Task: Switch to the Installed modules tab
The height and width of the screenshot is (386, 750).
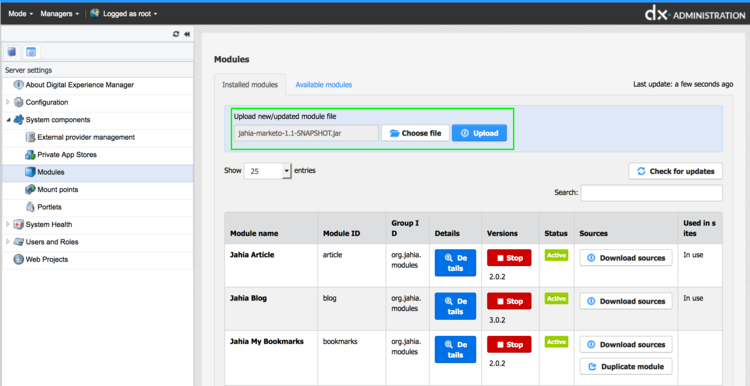Action: (250, 85)
